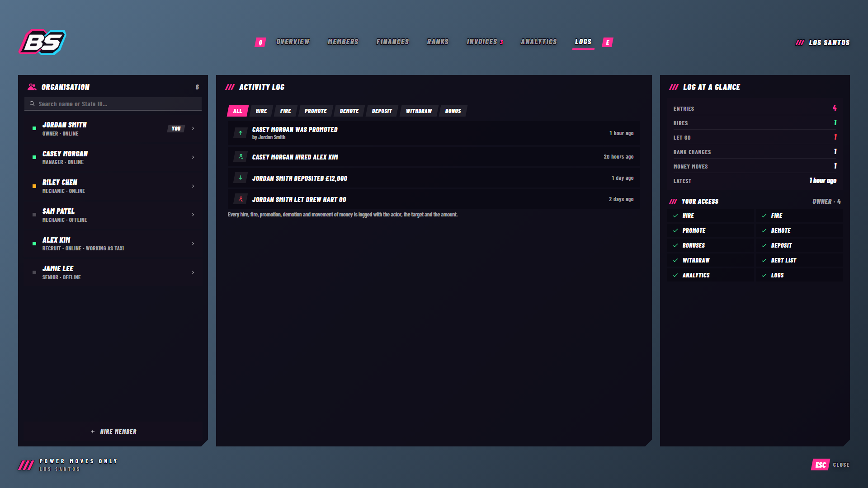
Task: Expand Jamie Lee's member chevron
Action: pyautogui.click(x=193, y=272)
